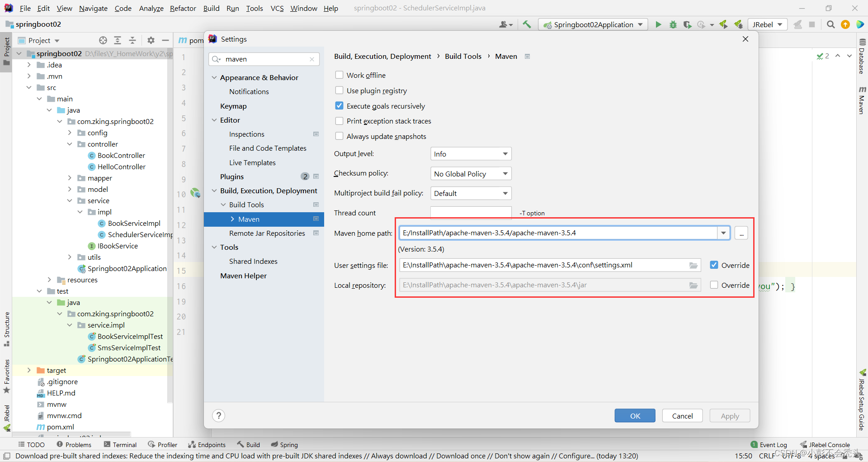
Task: Click OK in Settings dialog
Action: pos(635,416)
